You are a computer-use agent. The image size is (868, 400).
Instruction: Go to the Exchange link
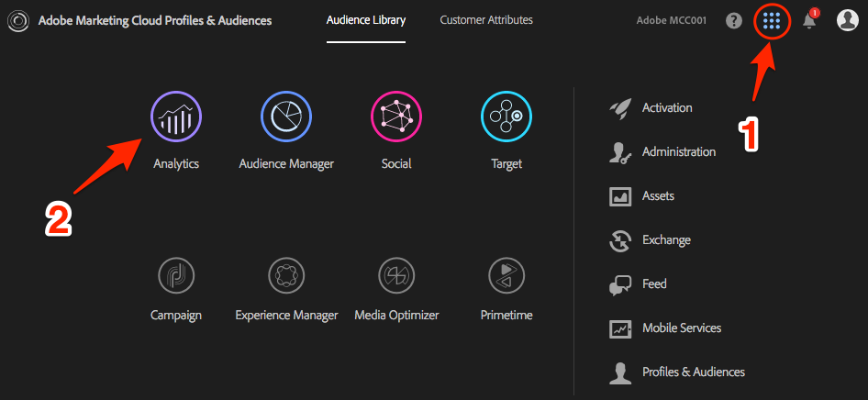[666, 240]
